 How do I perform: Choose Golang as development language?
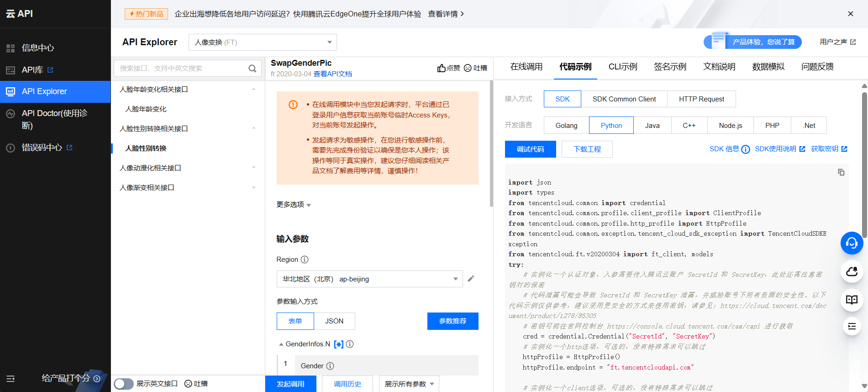(x=567, y=125)
